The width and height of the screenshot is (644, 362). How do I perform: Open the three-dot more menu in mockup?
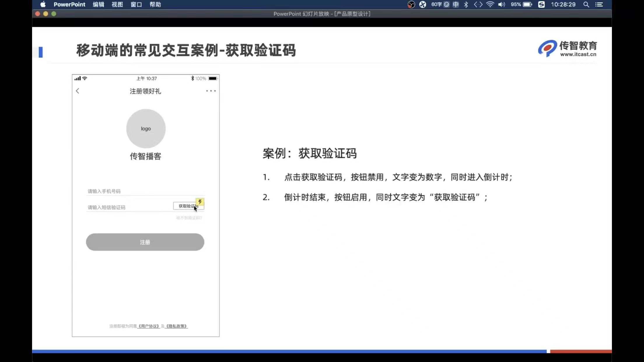click(x=211, y=91)
